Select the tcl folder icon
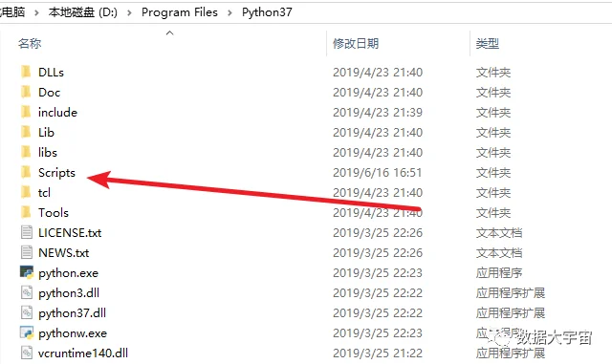The width and height of the screenshot is (612, 364). click(x=26, y=192)
